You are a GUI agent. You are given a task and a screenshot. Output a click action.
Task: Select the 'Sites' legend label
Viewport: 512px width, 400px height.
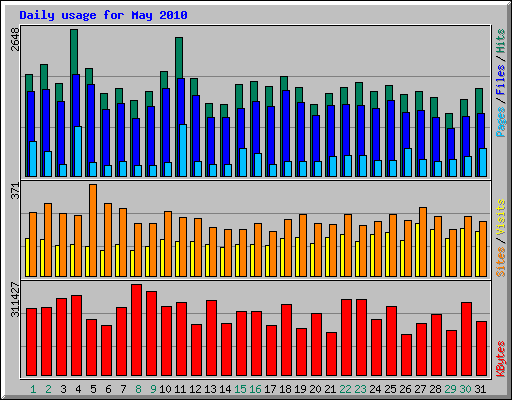(x=501, y=262)
